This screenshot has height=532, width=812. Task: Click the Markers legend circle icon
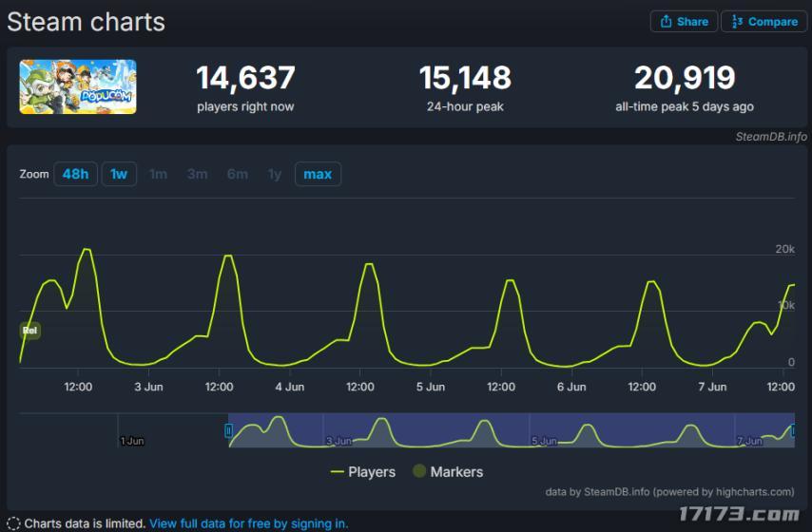tap(418, 472)
